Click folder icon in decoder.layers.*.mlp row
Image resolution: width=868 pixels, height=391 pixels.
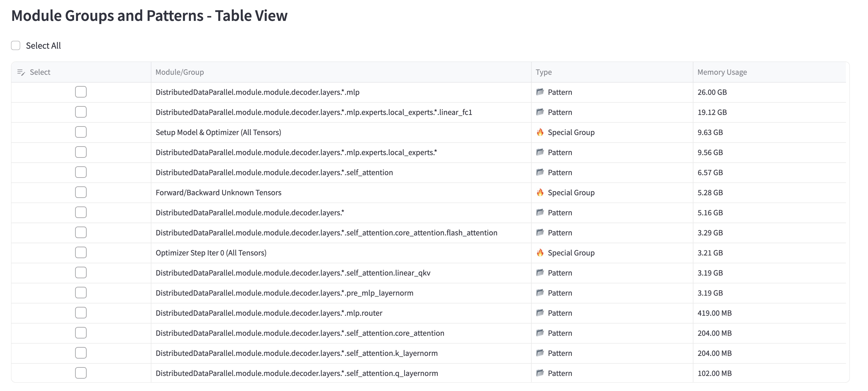(540, 92)
